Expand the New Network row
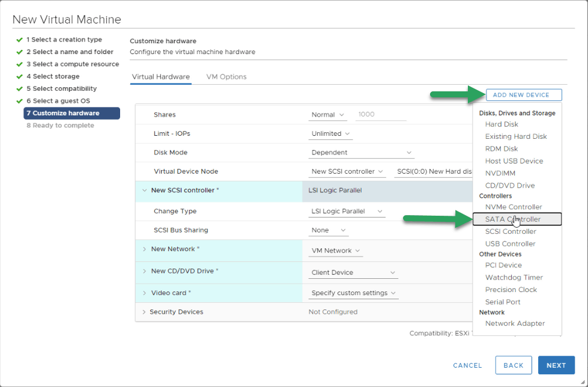 click(x=144, y=249)
